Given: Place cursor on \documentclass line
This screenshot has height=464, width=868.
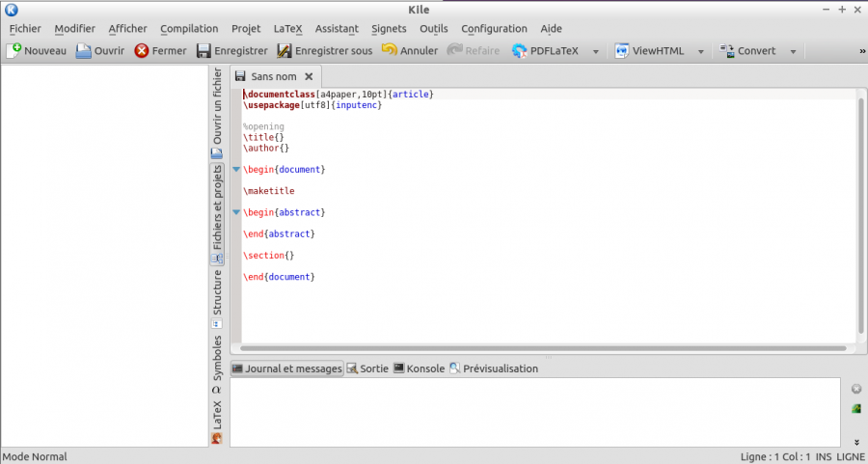Looking at the screenshot, I should [339, 95].
